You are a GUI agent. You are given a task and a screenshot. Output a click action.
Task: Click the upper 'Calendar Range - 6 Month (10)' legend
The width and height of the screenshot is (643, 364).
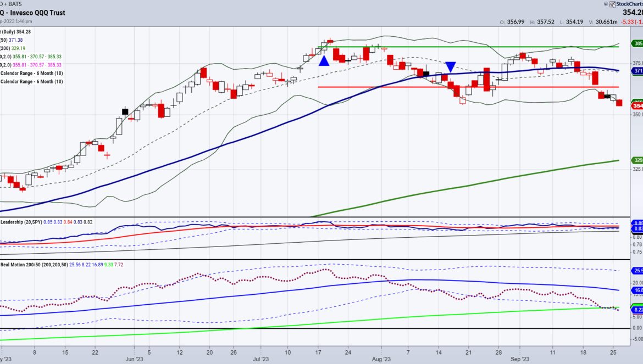[x=31, y=73]
